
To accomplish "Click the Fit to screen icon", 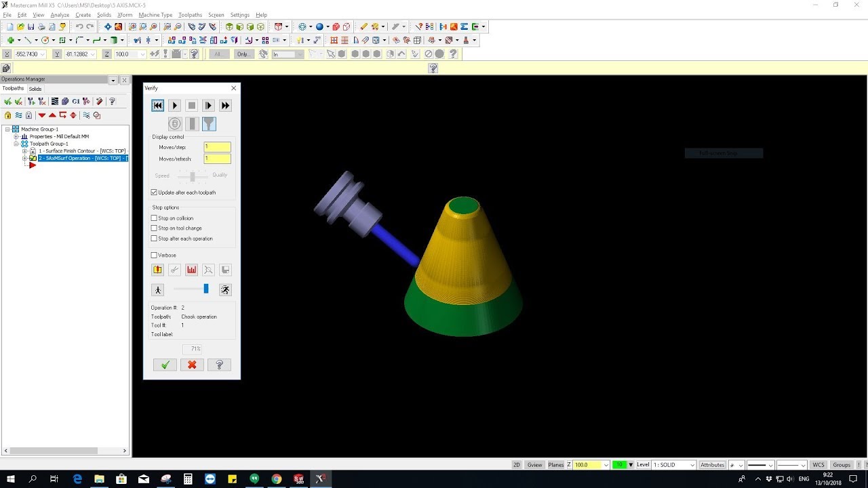I will click(x=108, y=27).
